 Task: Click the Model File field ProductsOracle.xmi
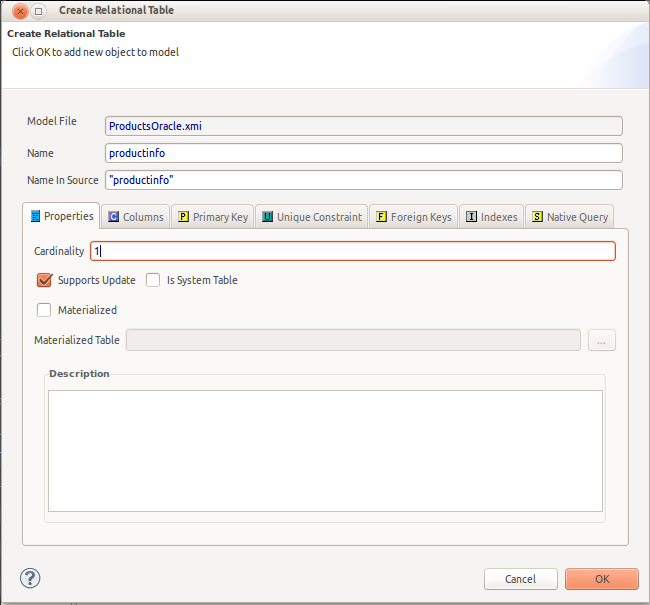point(364,126)
